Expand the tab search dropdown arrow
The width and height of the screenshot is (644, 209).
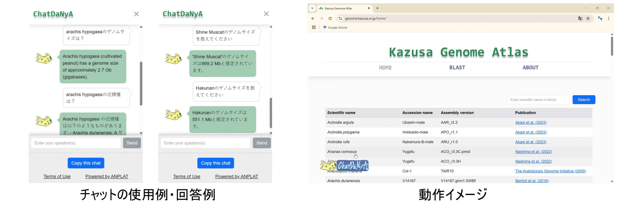tap(312, 8)
